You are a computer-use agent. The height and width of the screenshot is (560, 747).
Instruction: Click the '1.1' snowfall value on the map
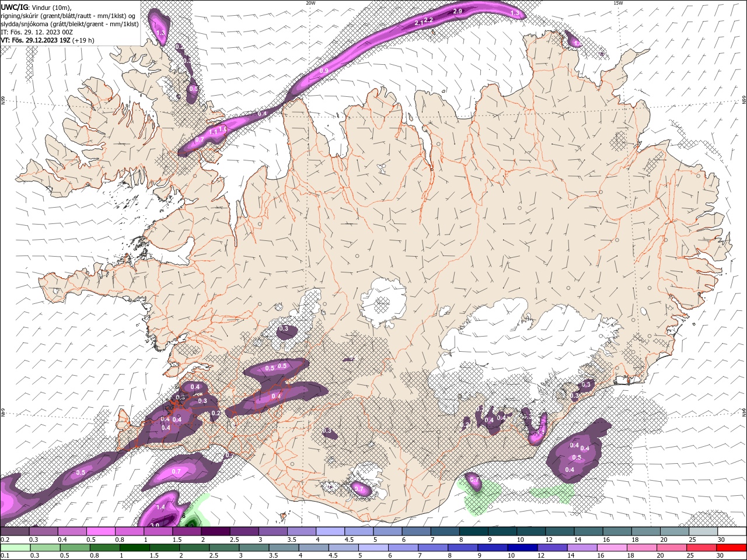pyautogui.click(x=213, y=131)
